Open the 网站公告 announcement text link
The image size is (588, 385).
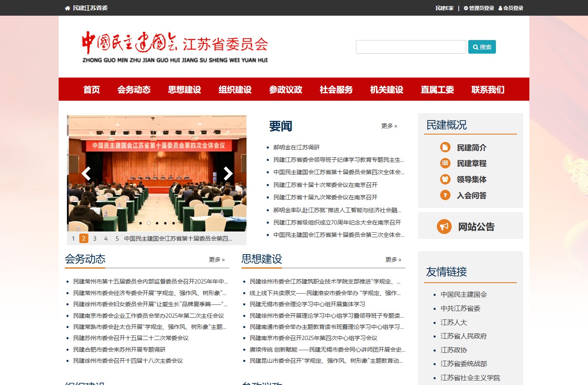[476, 227]
